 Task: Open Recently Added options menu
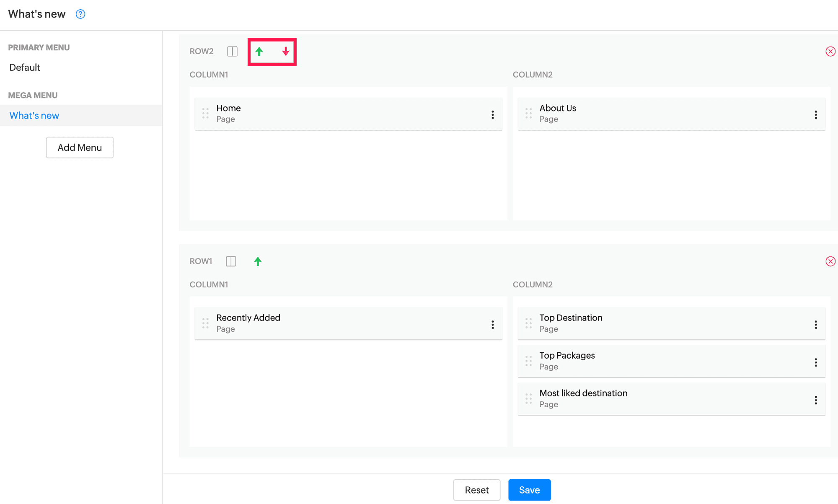point(493,325)
